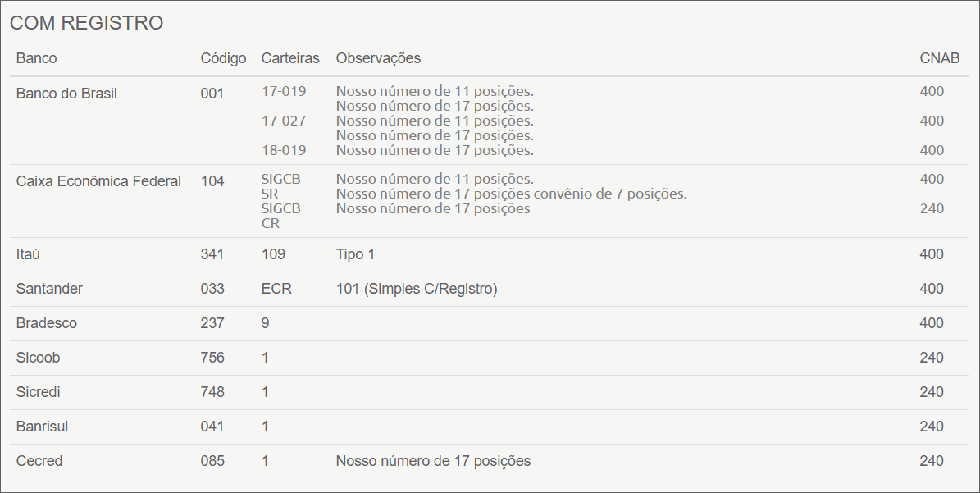Select the "Tipo 1" observation text
Viewport: 980px width, 493px height.
355,254
